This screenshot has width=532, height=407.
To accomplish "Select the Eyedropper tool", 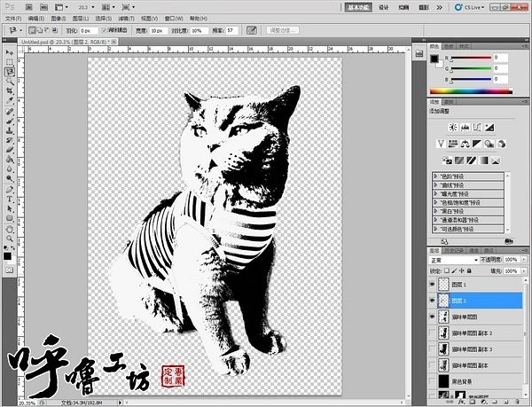I will (10, 101).
